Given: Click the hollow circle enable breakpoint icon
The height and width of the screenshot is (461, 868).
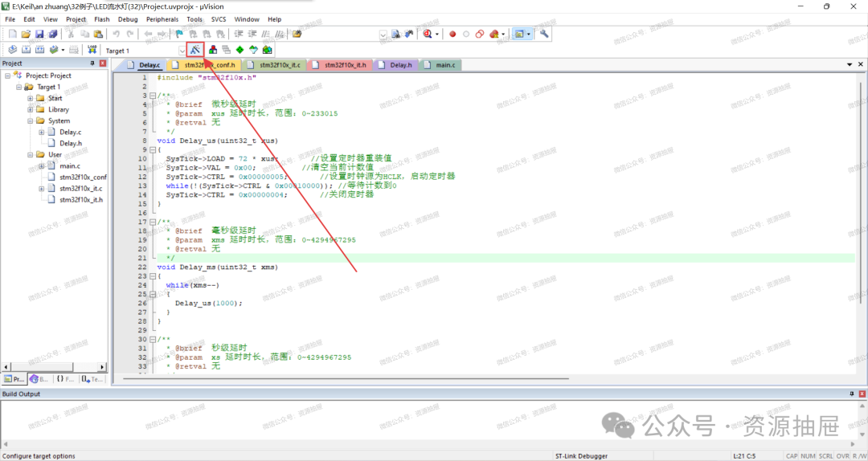Looking at the screenshot, I should click(x=466, y=34).
